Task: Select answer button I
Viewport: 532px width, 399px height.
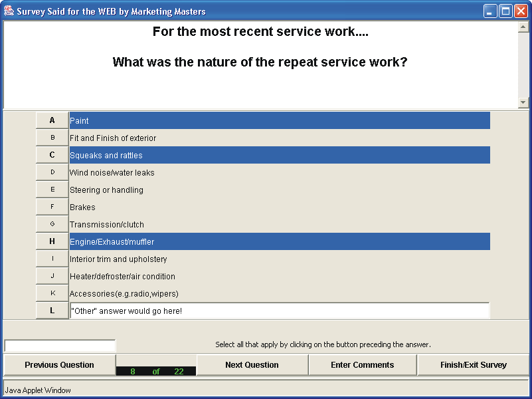Action: (52, 259)
